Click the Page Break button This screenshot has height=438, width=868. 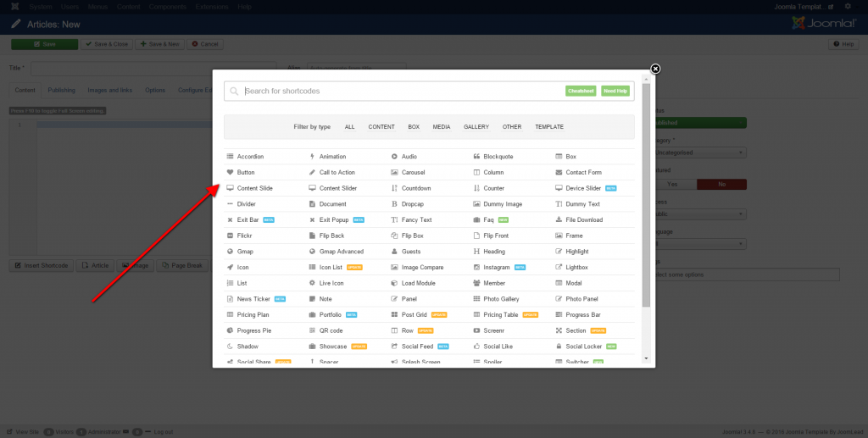[x=183, y=265]
